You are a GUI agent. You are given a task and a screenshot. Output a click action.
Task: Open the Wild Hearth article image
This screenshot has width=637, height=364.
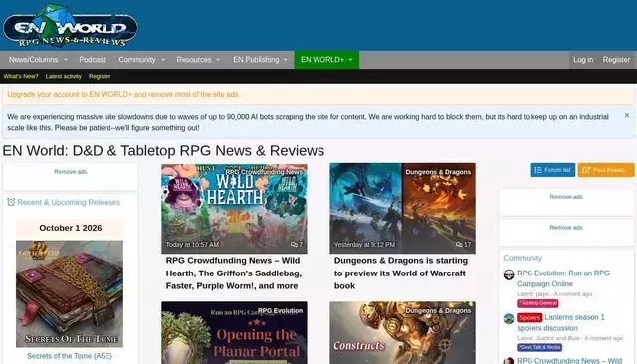coord(234,209)
